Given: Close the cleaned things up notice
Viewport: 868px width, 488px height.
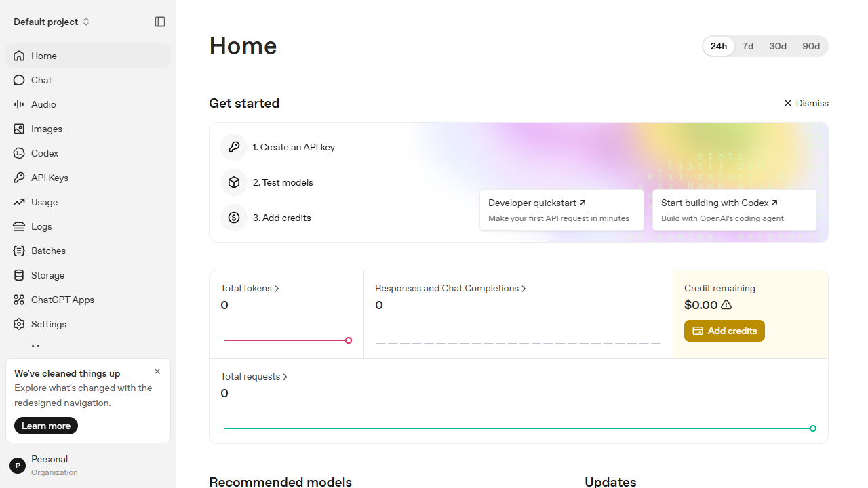Looking at the screenshot, I should click(157, 371).
